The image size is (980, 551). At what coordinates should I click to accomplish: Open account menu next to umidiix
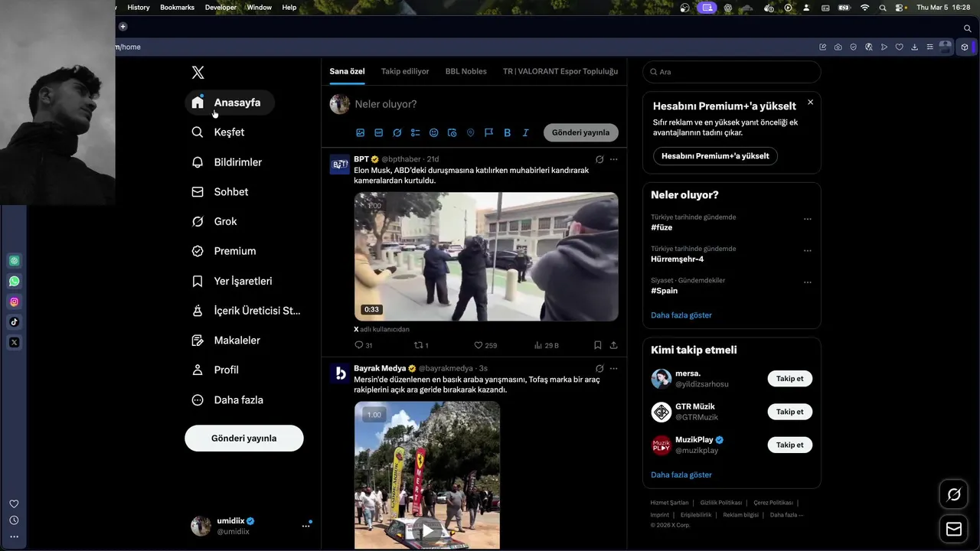click(306, 526)
